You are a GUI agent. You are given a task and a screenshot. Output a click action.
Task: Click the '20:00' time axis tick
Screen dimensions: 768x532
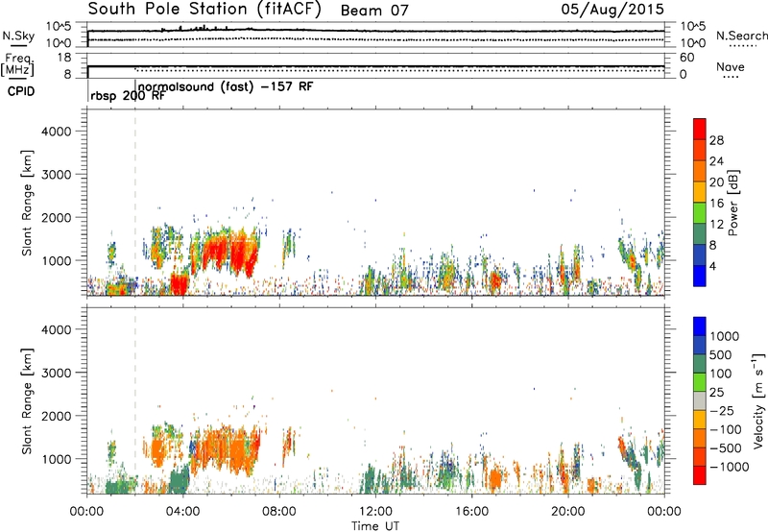click(568, 512)
